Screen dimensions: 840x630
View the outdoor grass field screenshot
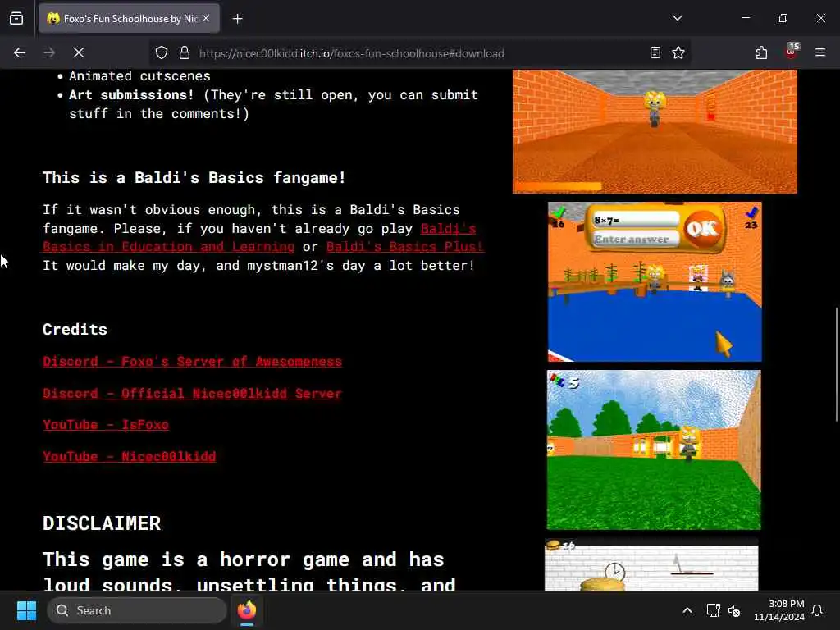[x=654, y=450]
